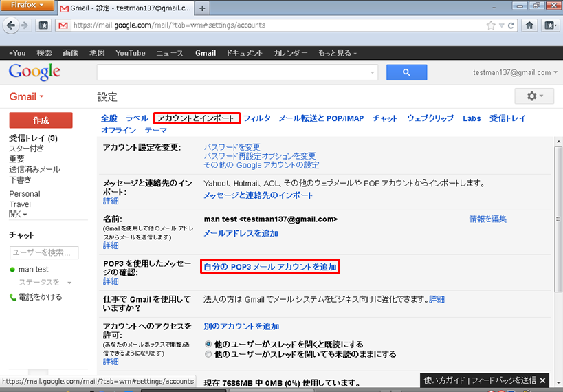This screenshot has height=392, width=563.
Task: Open the メール転送と POP/IMAP tab
Action: click(x=321, y=118)
